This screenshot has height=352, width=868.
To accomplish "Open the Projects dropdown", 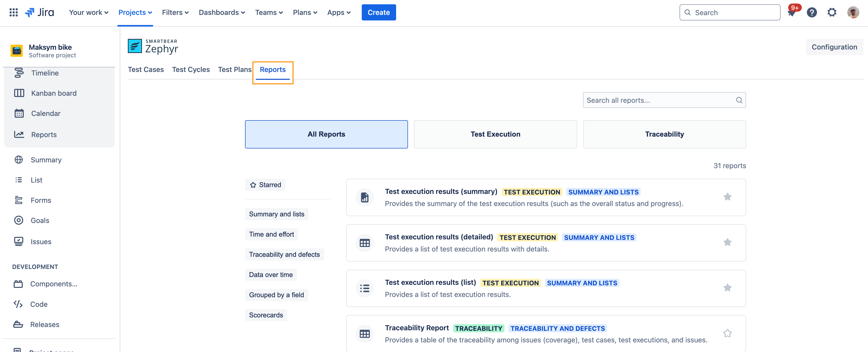I will pos(135,12).
